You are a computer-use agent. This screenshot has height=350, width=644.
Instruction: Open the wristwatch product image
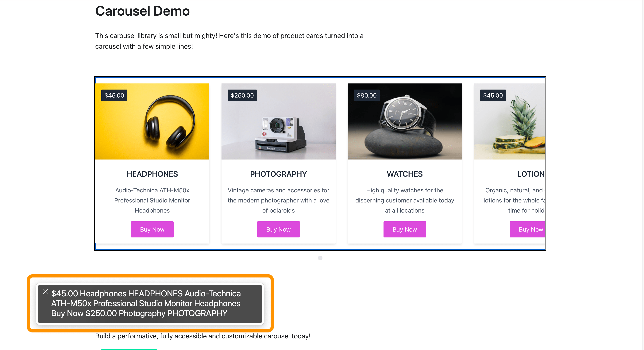click(404, 125)
